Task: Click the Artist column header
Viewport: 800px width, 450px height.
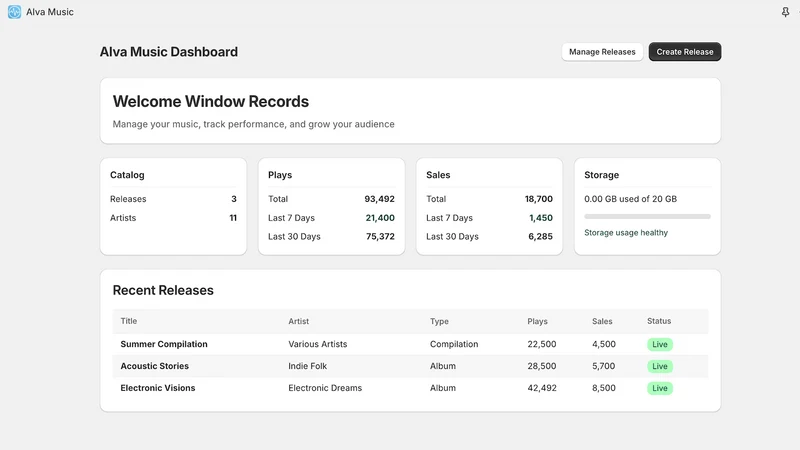Action: [x=298, y=321]
